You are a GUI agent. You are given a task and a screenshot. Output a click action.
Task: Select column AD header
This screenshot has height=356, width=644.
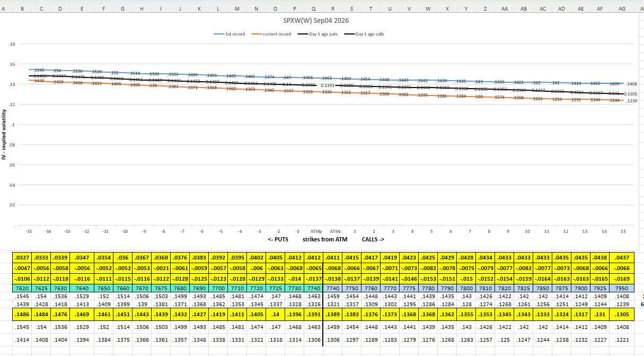click(561, 8)
